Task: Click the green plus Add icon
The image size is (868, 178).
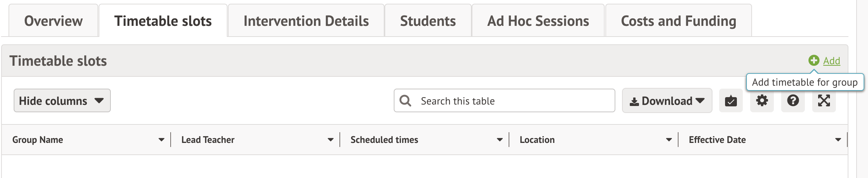Action: (x=814, y=61)
